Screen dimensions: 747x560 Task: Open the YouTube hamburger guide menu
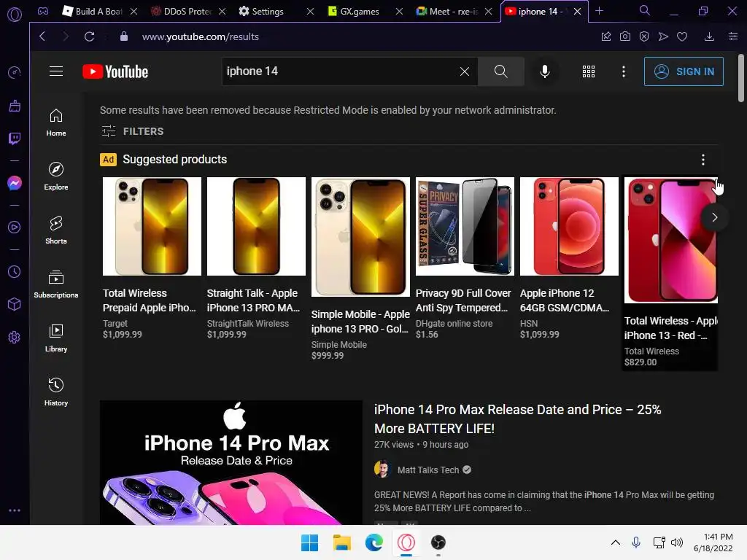coord(56,71)
